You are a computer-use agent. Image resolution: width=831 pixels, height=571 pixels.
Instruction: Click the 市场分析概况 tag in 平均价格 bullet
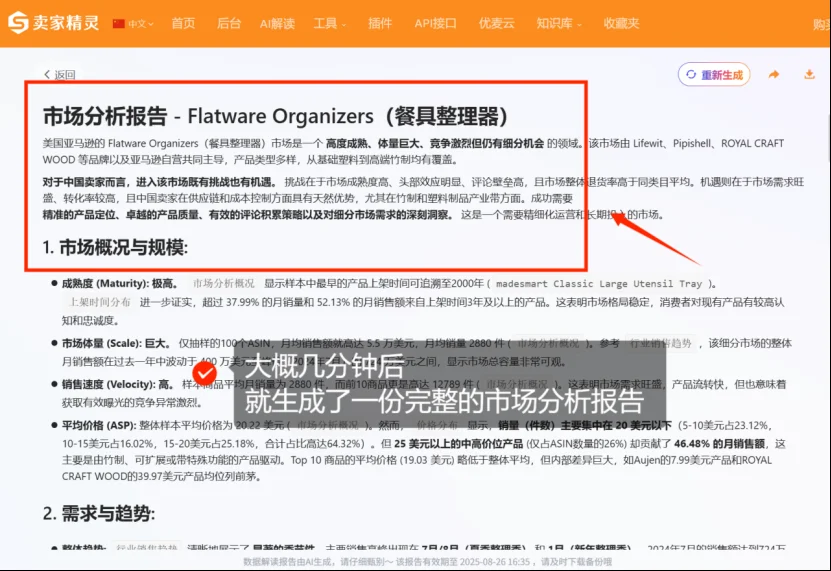coord(328,425)
